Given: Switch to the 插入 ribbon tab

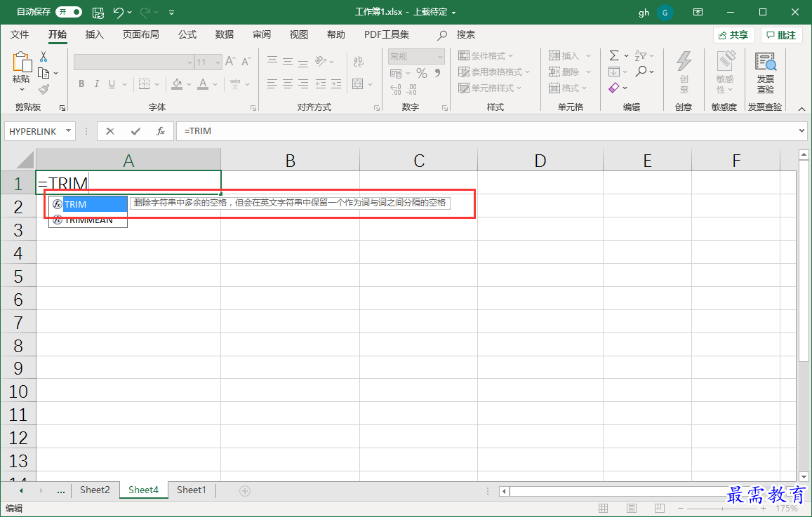Looking at the screenshot, I should (94, 34).
